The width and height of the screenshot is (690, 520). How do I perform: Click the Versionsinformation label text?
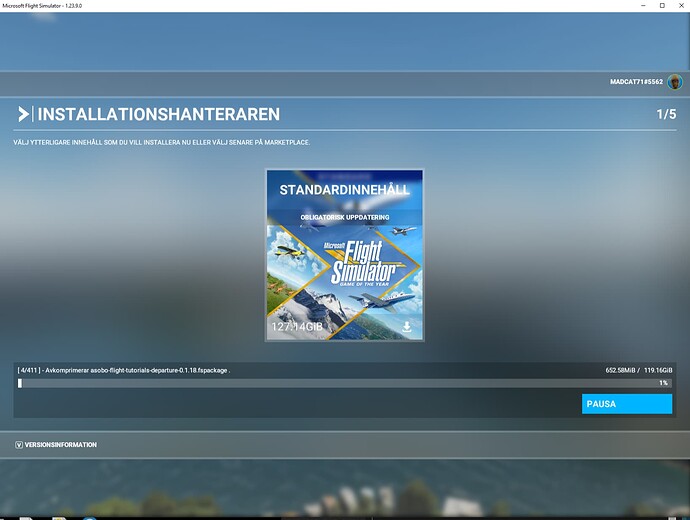pyautogui.click(x=61, y=444)
